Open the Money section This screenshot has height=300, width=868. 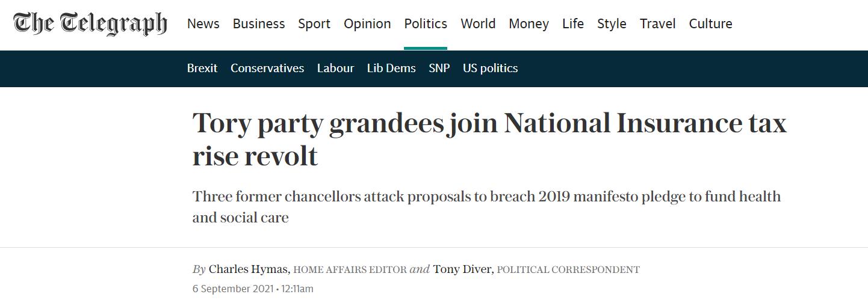point(529,24)
